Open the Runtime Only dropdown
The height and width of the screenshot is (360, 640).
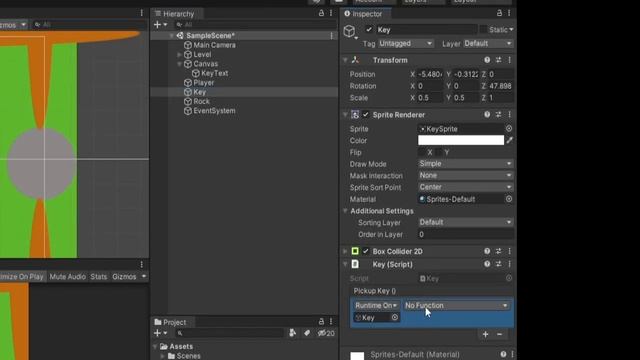point(376,306)
